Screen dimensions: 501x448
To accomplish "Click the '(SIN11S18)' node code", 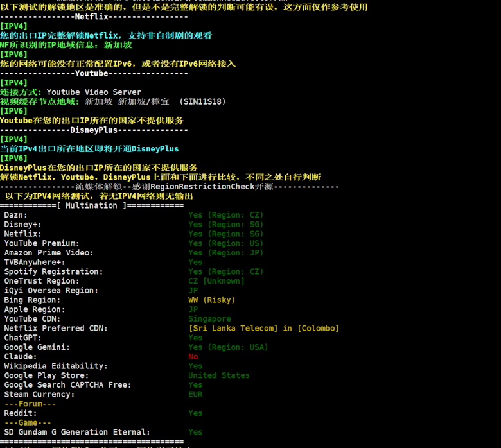I will pos(202,102).
